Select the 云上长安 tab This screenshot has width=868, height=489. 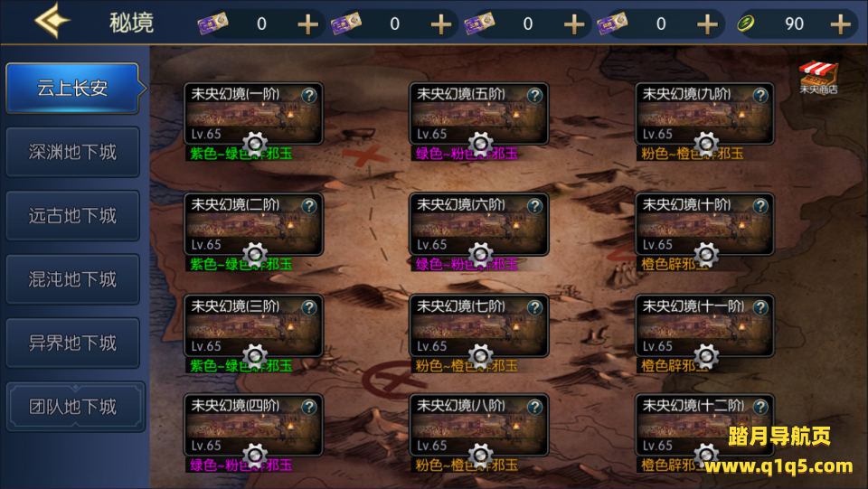(72, 88)
